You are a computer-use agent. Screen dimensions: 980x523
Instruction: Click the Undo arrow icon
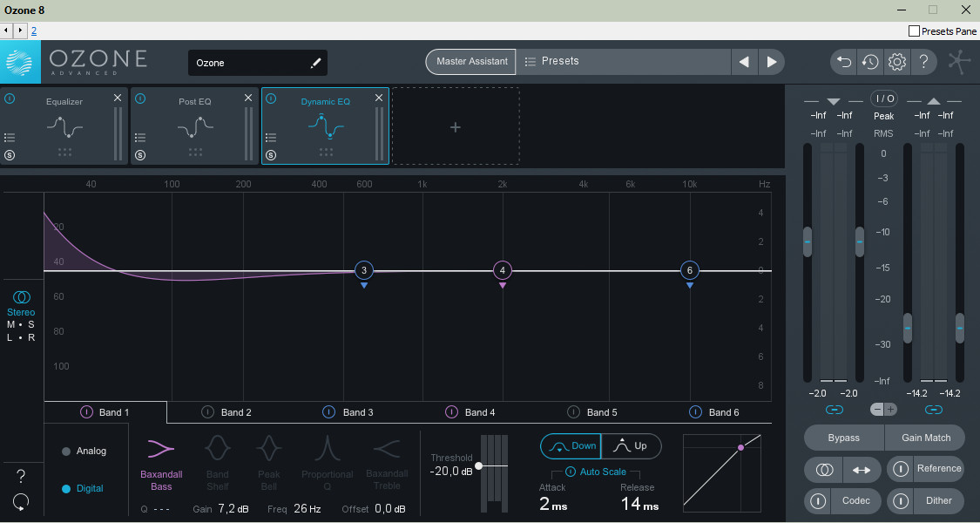844,62
